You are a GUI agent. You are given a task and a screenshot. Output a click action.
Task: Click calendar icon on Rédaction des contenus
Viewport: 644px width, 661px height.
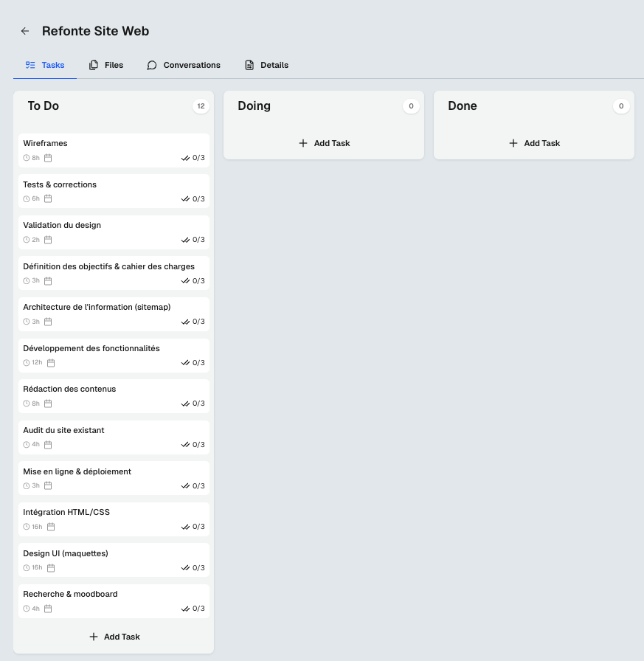pos(48,404)
